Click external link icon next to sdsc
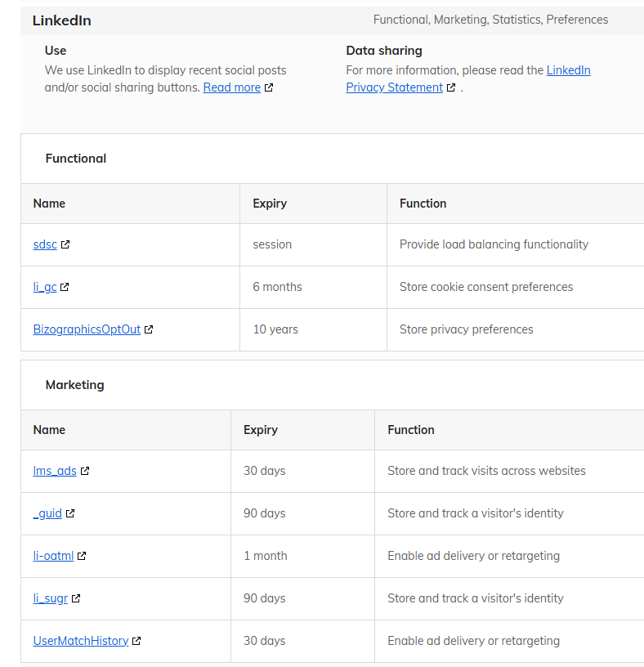 (65, 244)
